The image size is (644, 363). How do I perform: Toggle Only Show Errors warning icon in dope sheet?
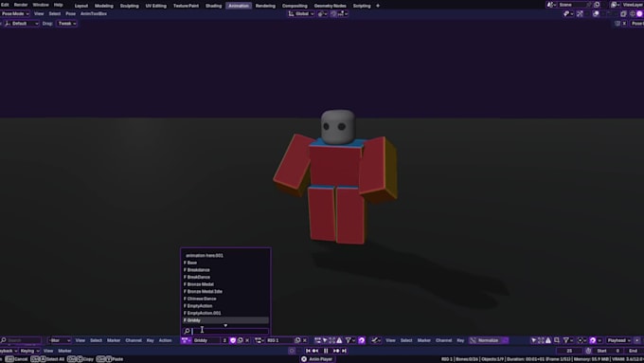coord(339,340)
